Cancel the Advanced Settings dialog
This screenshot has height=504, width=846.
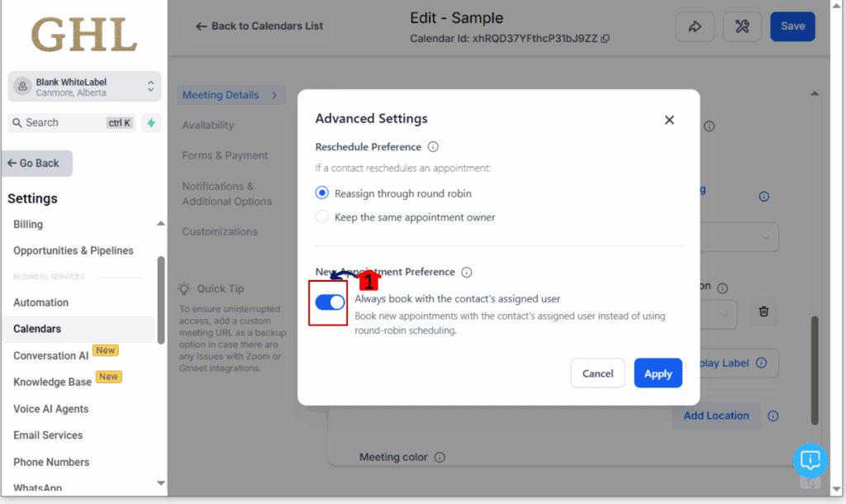597,373
